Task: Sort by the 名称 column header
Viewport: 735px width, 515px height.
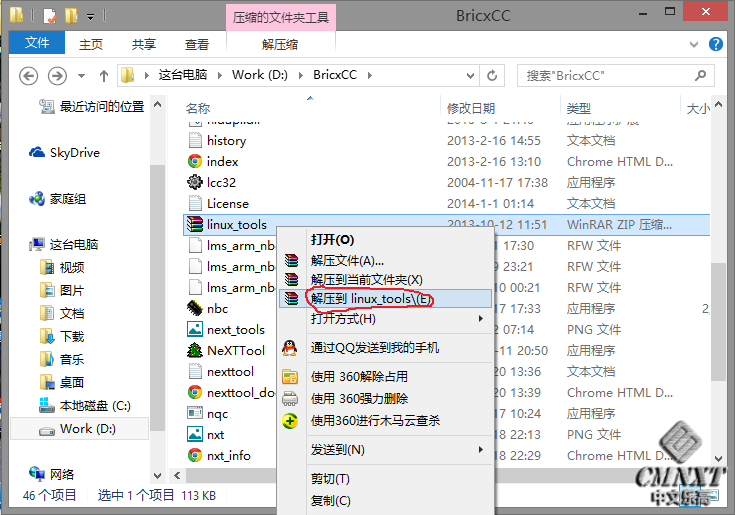Action: 198,109
